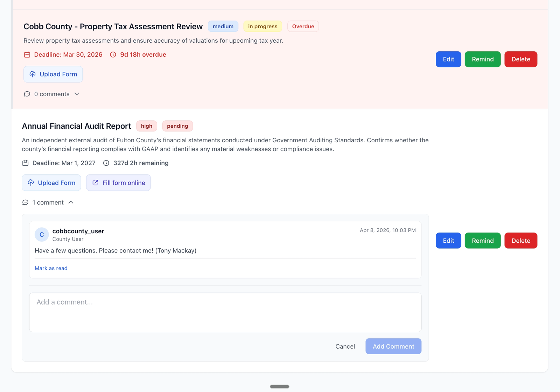The height and width of the screenshot is (392, 560).
Task: Click the pending status badge
Action: 177,126
